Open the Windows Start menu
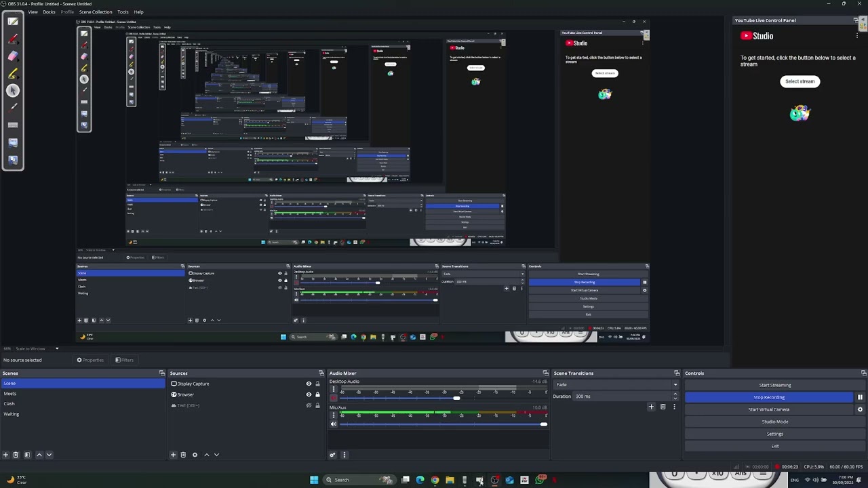868x488 pixels. [314, 480]
